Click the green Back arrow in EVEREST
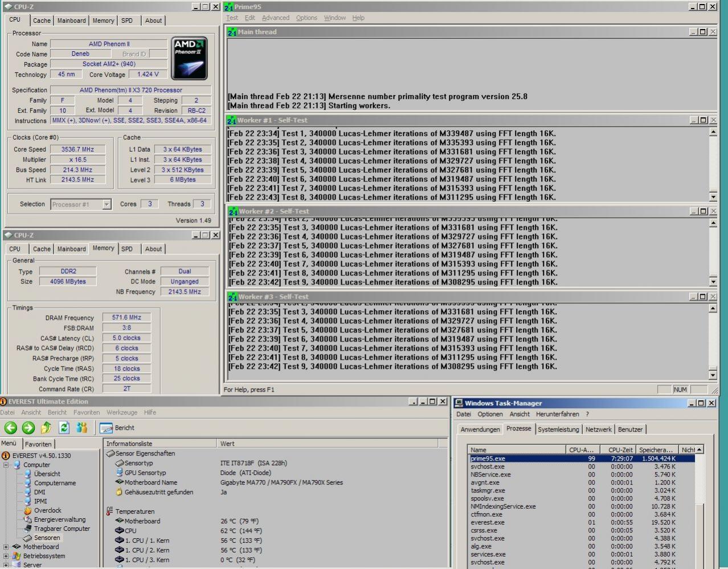 pyautogui.click(x=10, y=428)
